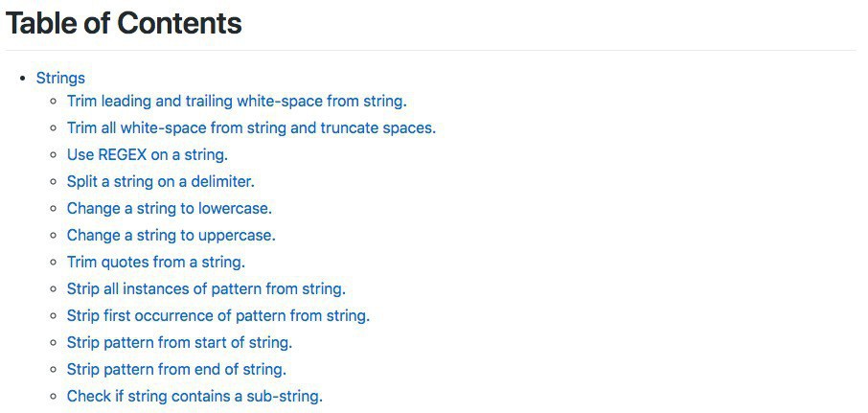Jump to Strip pattern from end of string
The height and width of the screenshot is (413, 868).
pos(176,369)
